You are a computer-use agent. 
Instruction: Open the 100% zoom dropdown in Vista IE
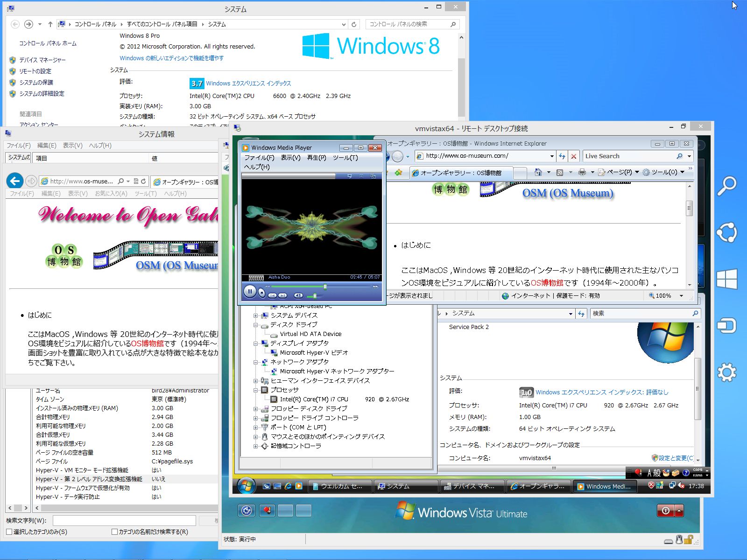(x=681, y=296)
